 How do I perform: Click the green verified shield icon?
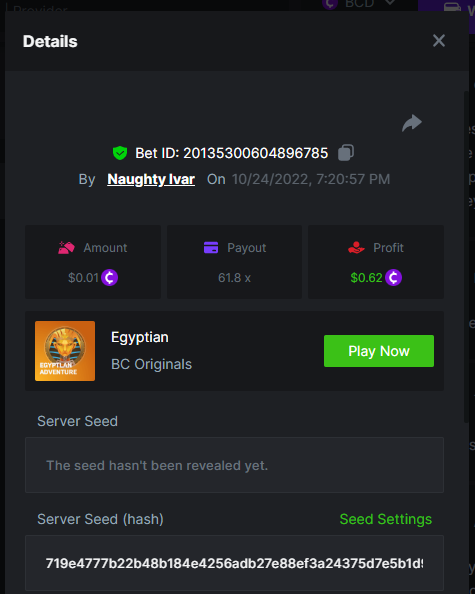coord(120,153)
